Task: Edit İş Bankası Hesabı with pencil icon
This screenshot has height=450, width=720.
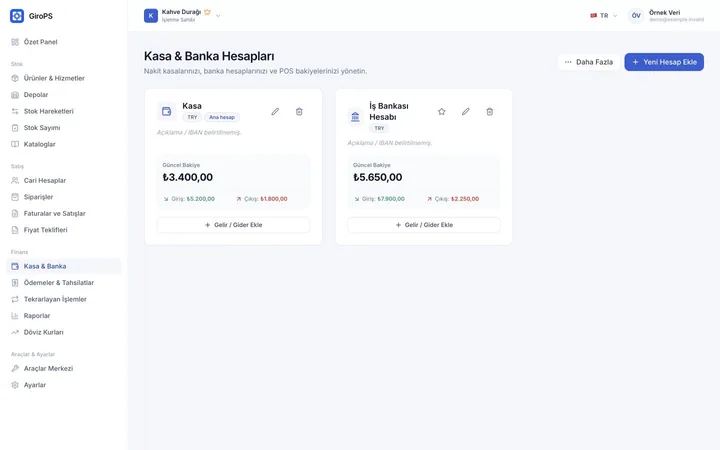Action: click(466, 112)
